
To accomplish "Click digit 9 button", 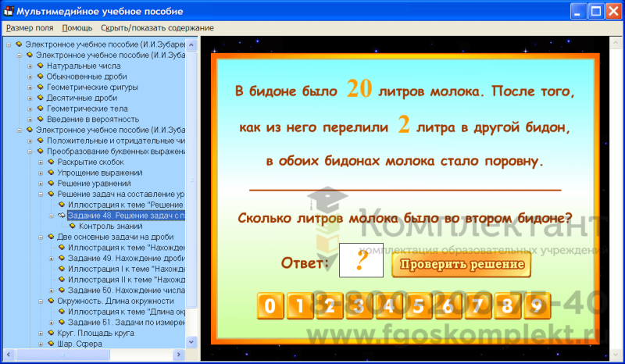I will 537,305.
